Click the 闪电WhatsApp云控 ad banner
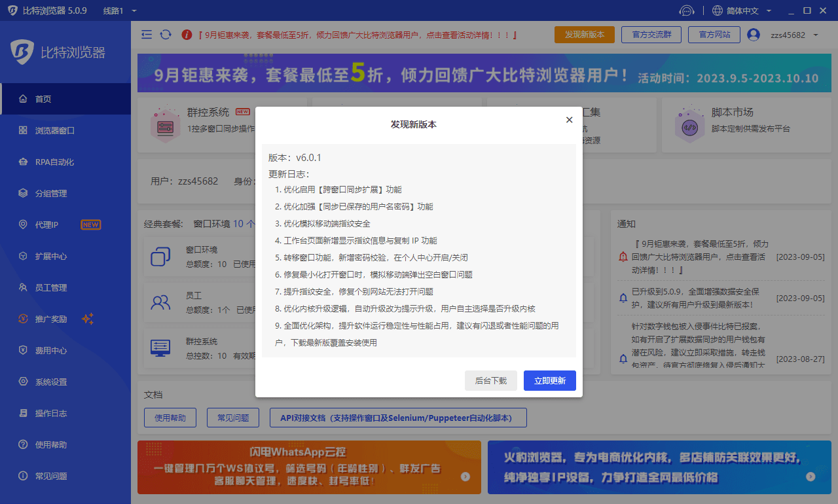Screen dimensions: 838x504 308,467
